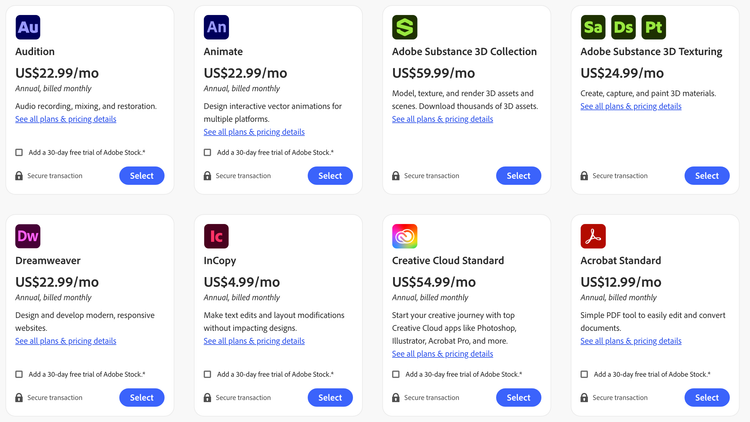Click the Creative Cloud Standard icon
Screen dimensions: 750x422
[x=405, y=236]
